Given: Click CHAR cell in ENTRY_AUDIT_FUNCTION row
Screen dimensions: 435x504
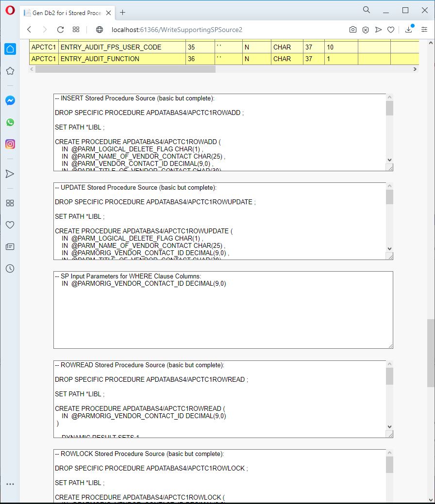Looking at the screenshot, I should tap(287, 59).
